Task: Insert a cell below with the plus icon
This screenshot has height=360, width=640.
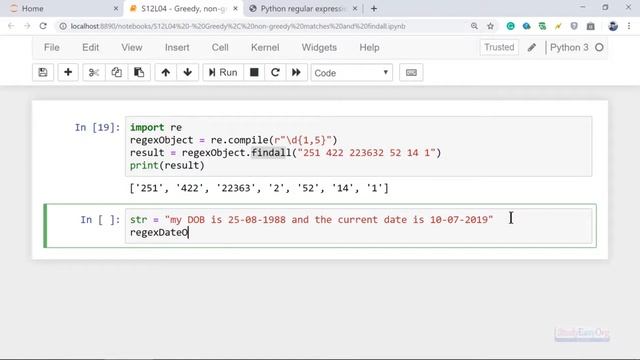Action: pyautogui.click(x=68, y=73)
